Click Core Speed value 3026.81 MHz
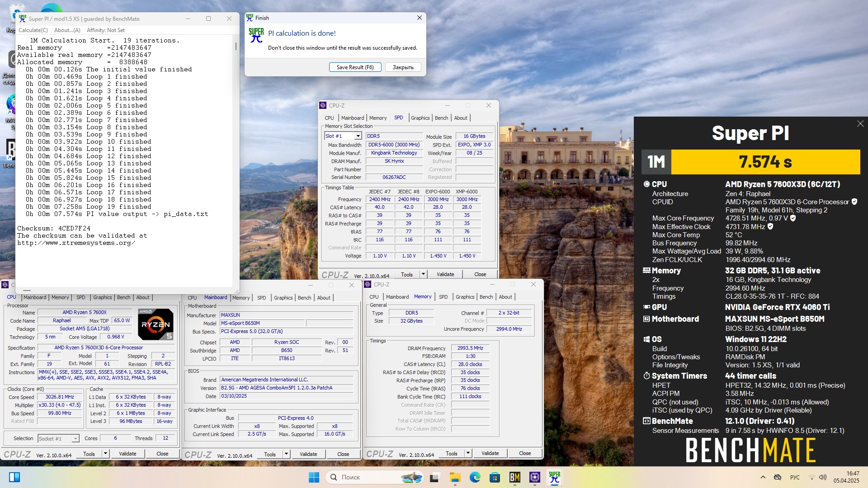Image resolution: width=868 pixels, height=488 pixels. click(x=60, y=397)
